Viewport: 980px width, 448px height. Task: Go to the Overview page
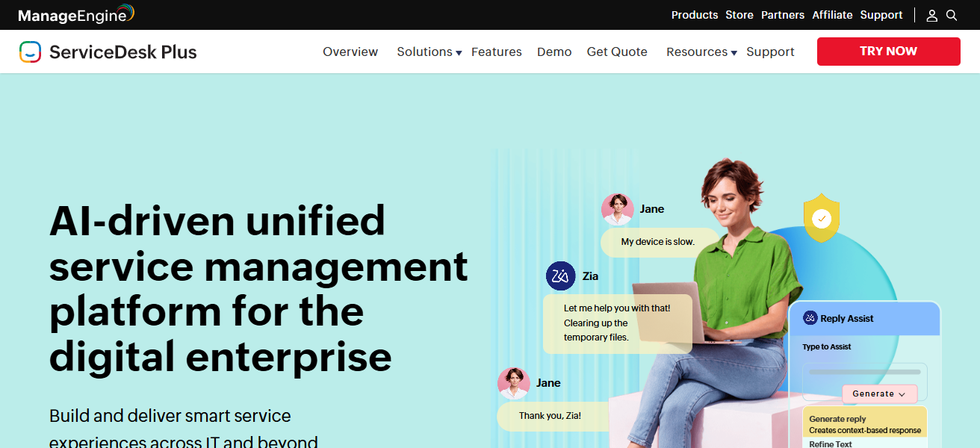click(x=350, y=52)
